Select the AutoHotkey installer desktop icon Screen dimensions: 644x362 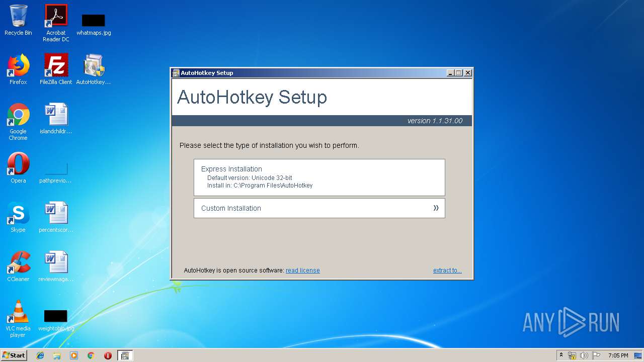[94, 69]
